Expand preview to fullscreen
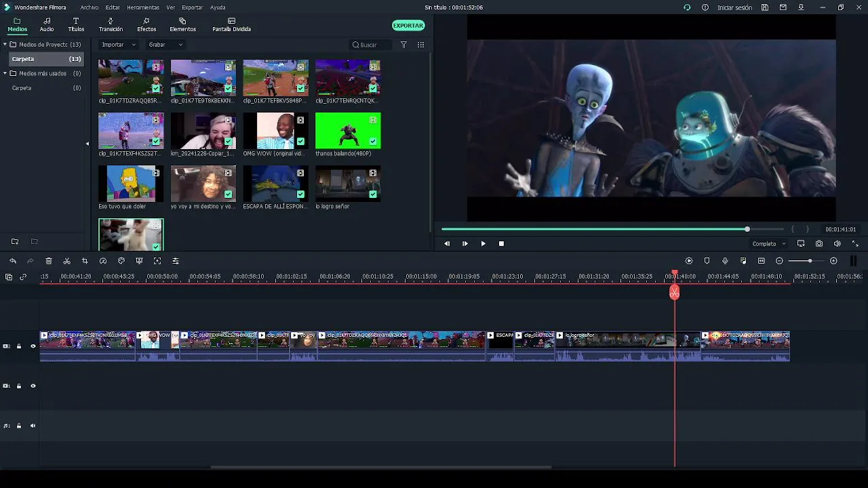868x488 pixels. click(x=855, y=243)
